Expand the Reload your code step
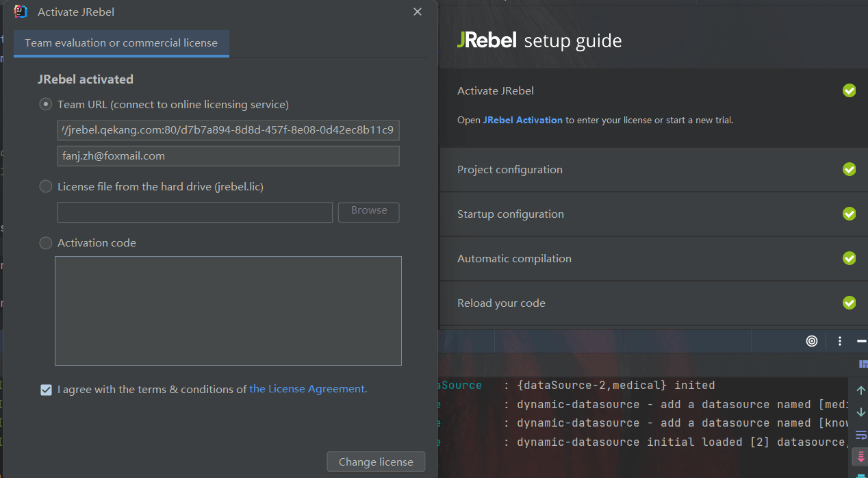This screenshot has height=478, width=868. point(653,303)
